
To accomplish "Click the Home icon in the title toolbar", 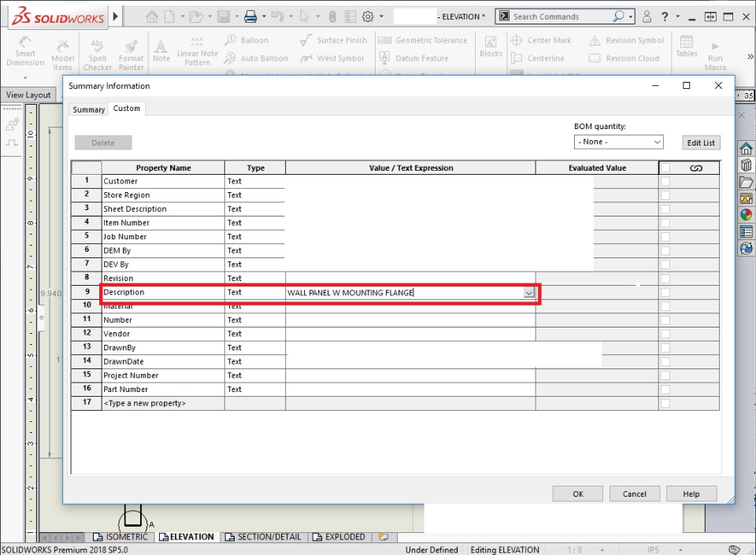I will [152, 17].
